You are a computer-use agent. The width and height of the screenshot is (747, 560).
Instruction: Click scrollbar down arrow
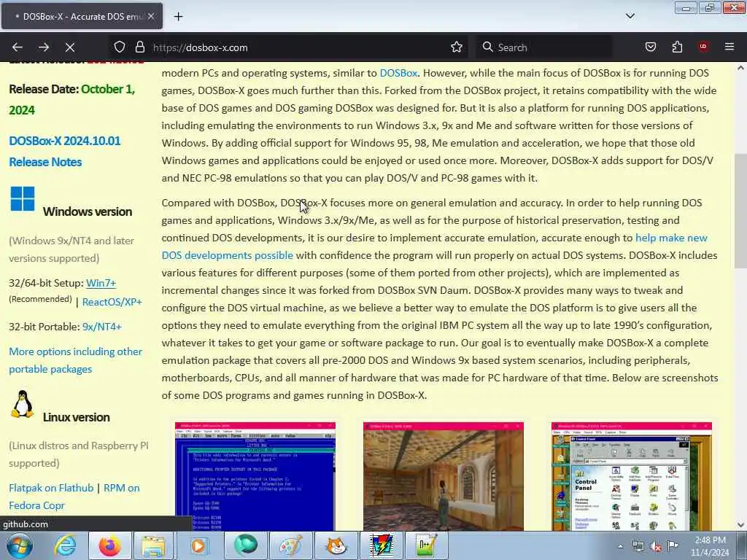[x=740, y=525]
